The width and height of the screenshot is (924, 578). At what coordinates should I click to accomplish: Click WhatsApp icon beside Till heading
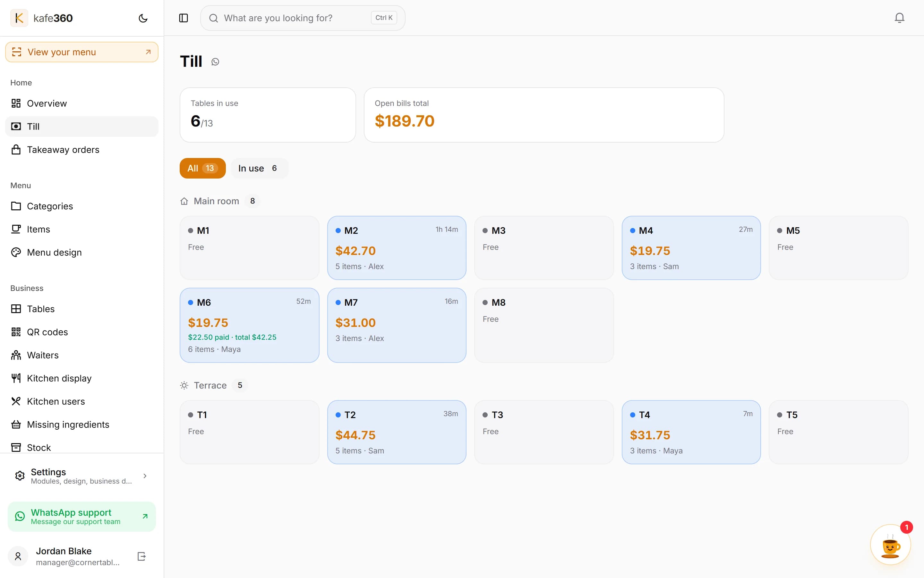click(215, 62)
